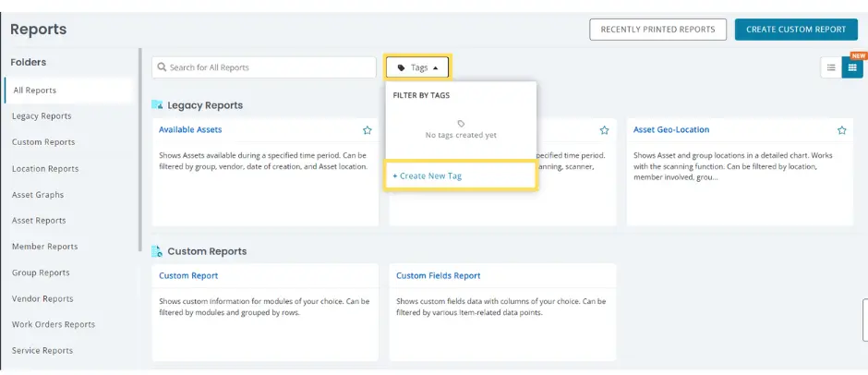This screenshot has width=868, height=375.
Task: Click star icon left of Asset Geo-Location card
Action: tap(604, 130)
